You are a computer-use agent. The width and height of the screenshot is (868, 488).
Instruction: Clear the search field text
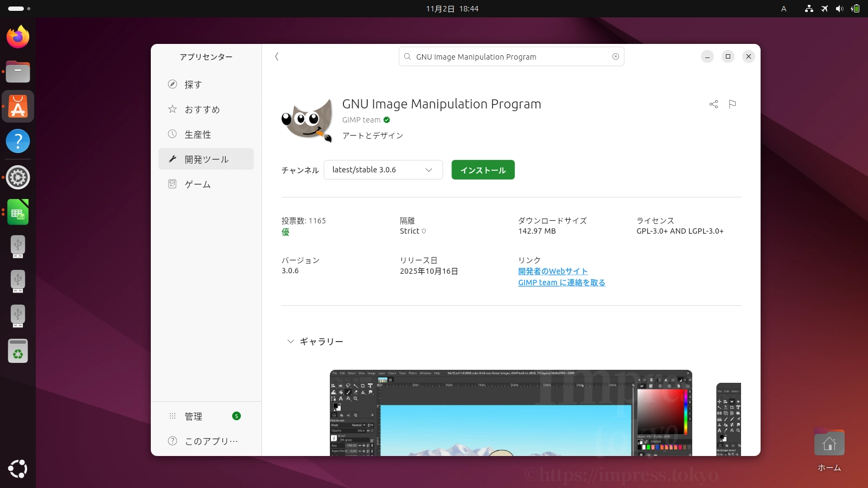click(x=616, y=56)
